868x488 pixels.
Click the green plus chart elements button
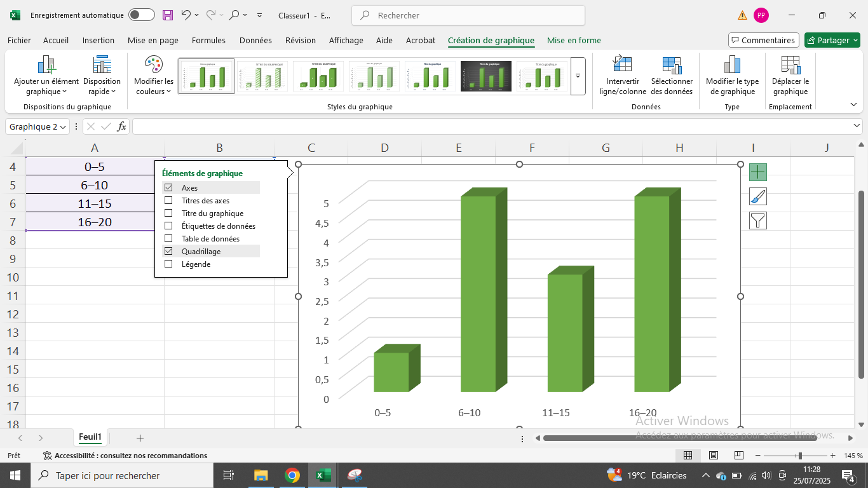[758, 172]
